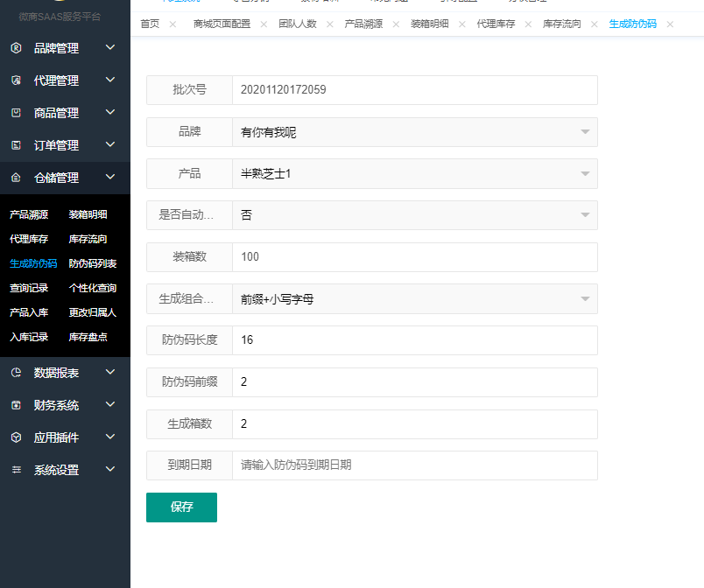
Task: Click the 应用插件 cube icon
Action: (x=16, y=437)
